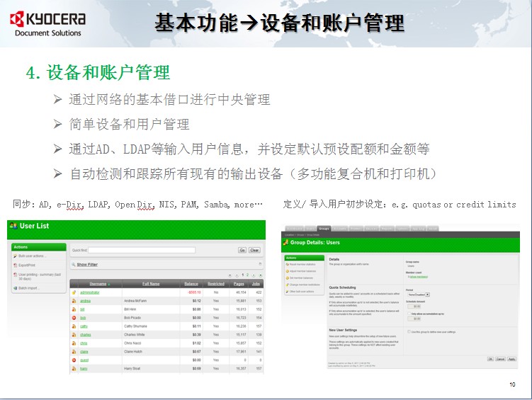This screenshot has width=532, height=400.
Task: Switch to the Groups tab
Action: 324,229
